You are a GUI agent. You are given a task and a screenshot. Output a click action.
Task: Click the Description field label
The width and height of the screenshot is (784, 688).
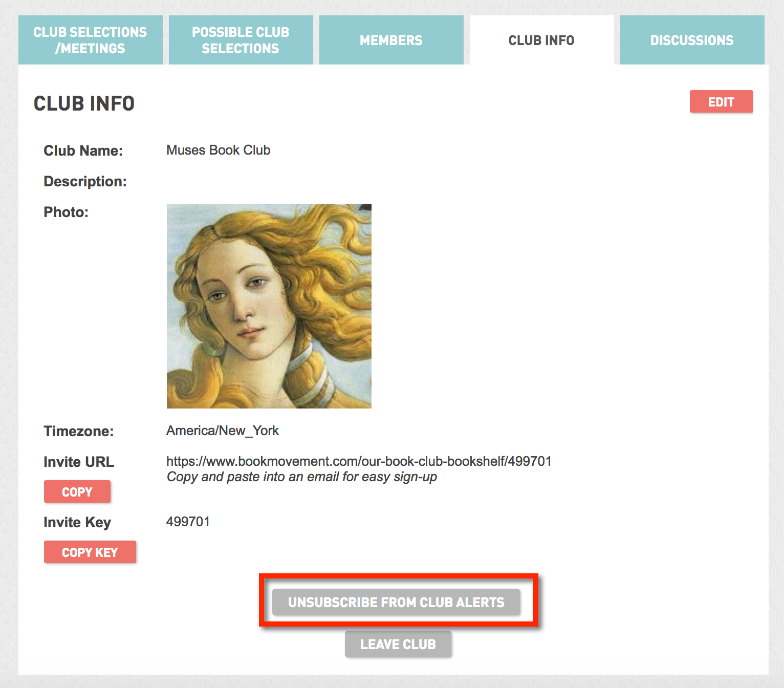pos(85,181)
